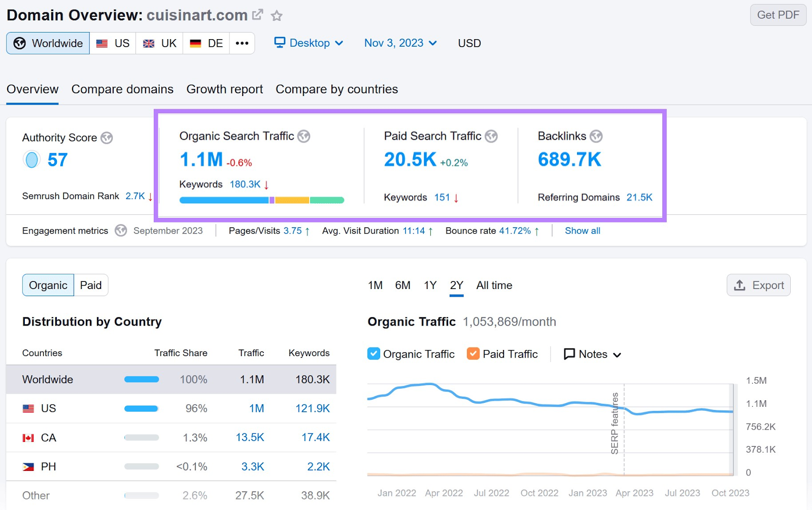This screenshot has width=812, height=510.
Task: Select the 6M time range
Action: (402, 285)
